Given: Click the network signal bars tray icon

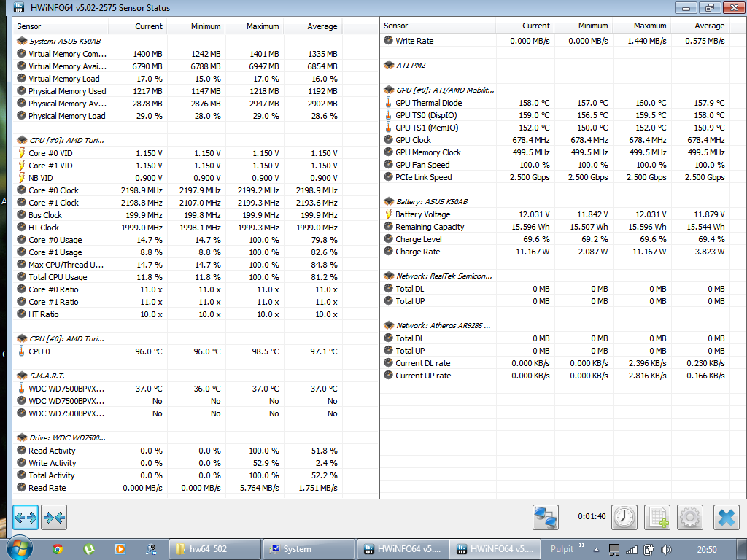Looking at the screenshot, I should click(x=632, y=550).
